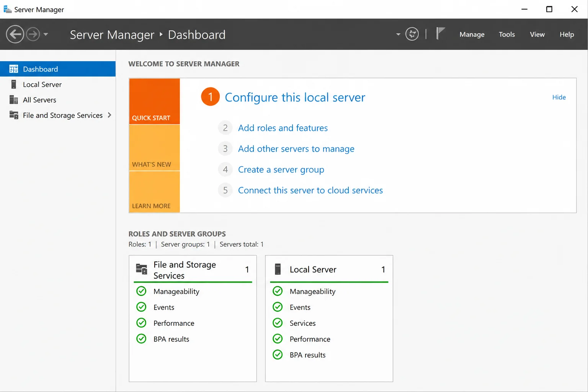
Task: Click File and Storage Services tile icon
Action: pos(142,269)
